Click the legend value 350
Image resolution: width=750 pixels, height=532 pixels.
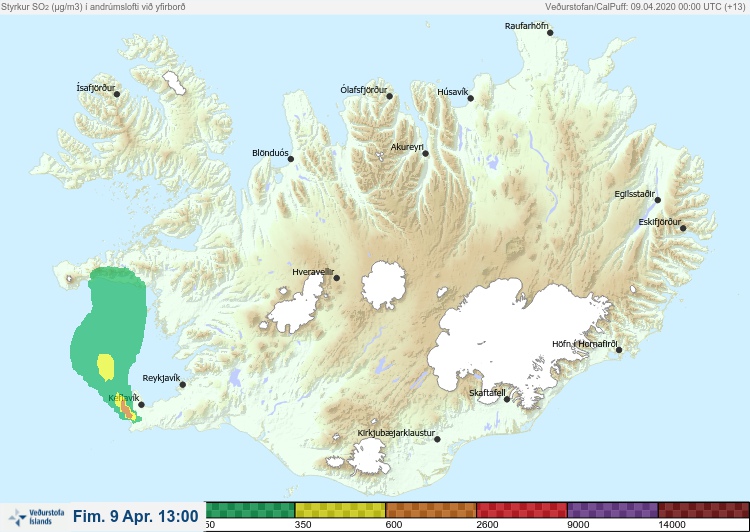tap(303, 525)
